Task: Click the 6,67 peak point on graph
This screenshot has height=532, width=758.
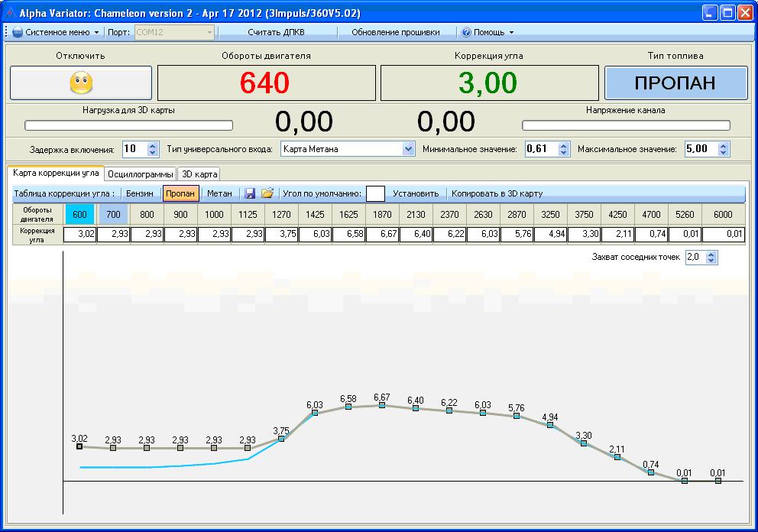Action: pos(382,405)
